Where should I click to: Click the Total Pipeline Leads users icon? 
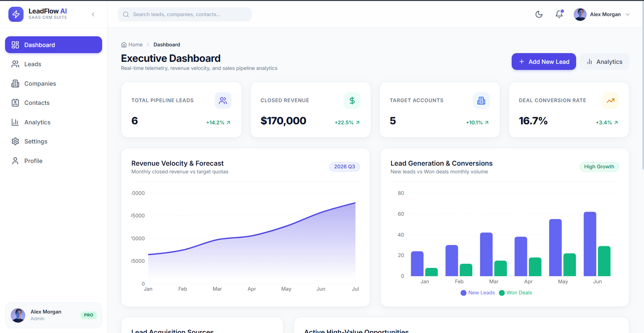pyautogui.click(x=223, y=100)
